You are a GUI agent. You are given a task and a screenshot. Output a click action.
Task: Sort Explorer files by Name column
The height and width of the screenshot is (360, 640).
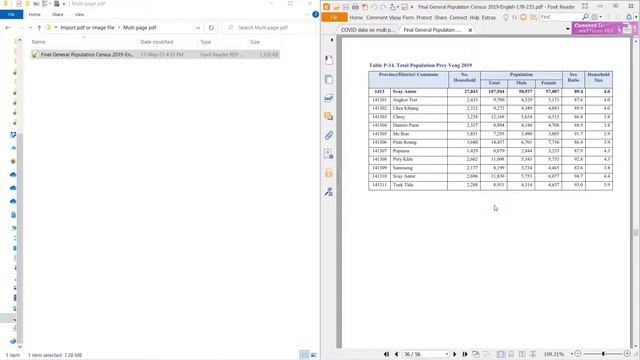pos(39,42)
